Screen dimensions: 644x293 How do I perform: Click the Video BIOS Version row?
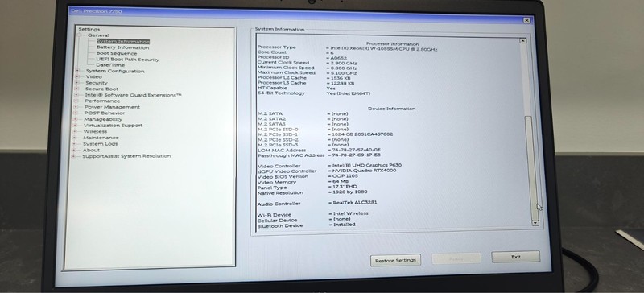(x=308, y=176)
